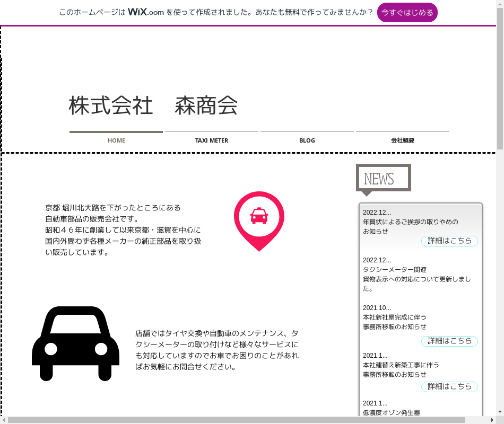The height and width of the screenshot is (424, 504).
Task: Click the NEWS speech bubble badge
Action: pyautogui.click(x=383, y=179)
